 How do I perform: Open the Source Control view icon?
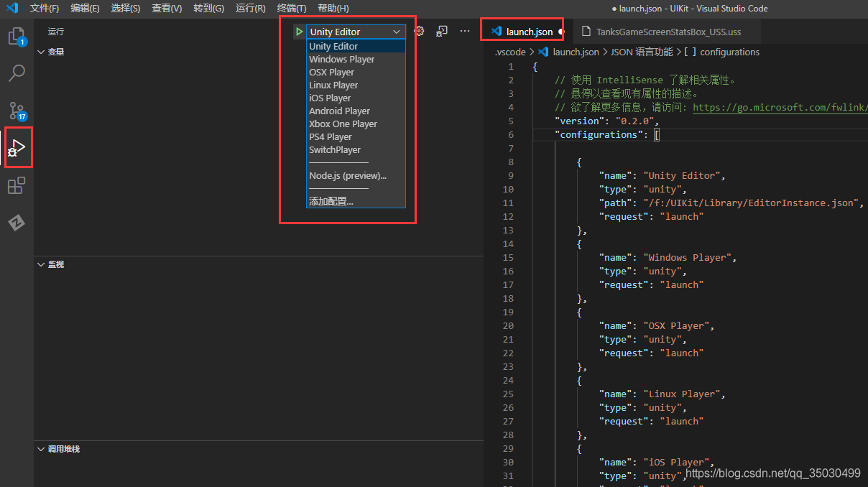coord(17,111)
